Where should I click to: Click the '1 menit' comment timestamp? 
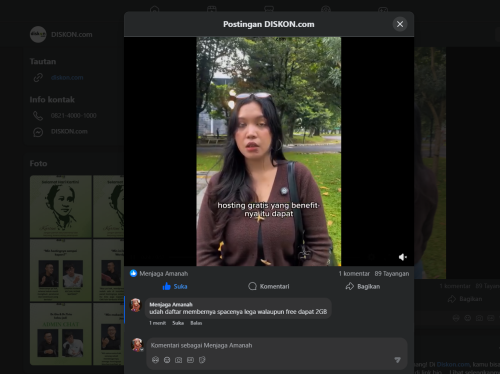point(157,323)
